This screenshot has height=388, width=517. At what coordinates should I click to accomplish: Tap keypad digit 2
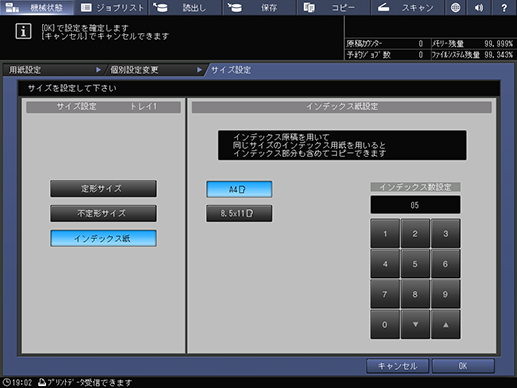pos(415,233)
